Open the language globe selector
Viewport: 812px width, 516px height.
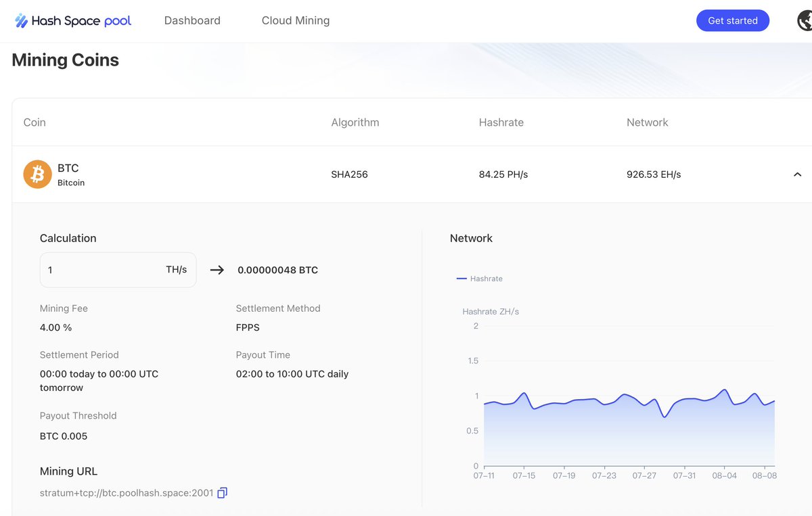point(804,20)
